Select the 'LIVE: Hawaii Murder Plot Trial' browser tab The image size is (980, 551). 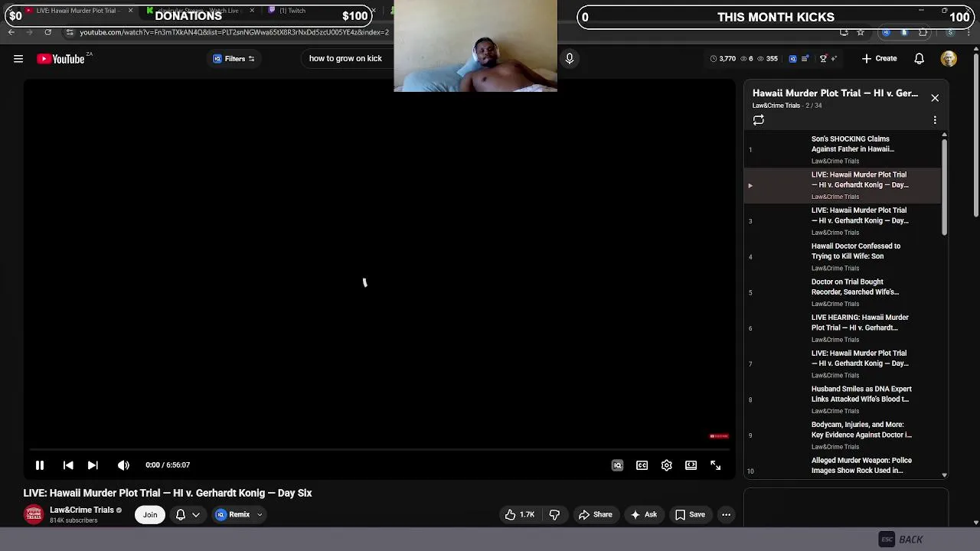76,11
